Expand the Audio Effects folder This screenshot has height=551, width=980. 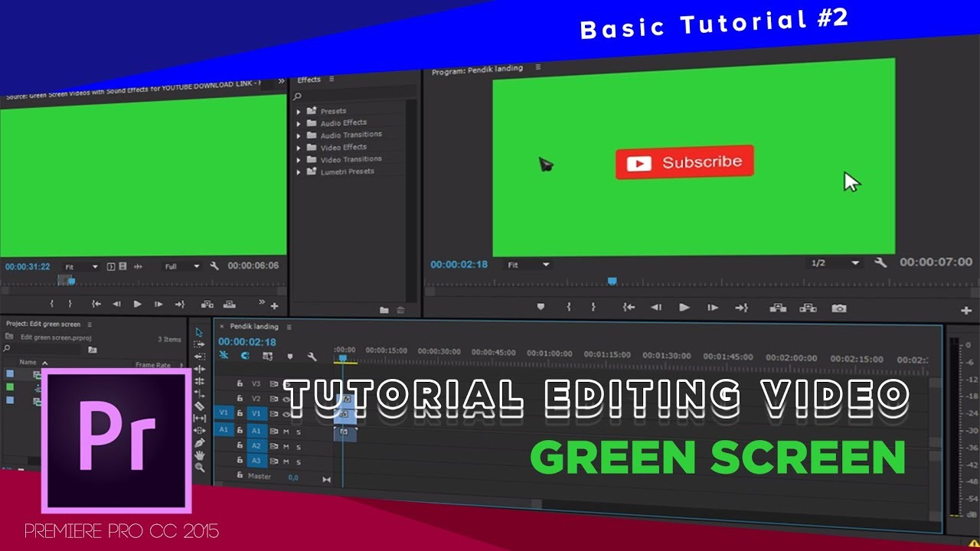[x=299, y=123]
